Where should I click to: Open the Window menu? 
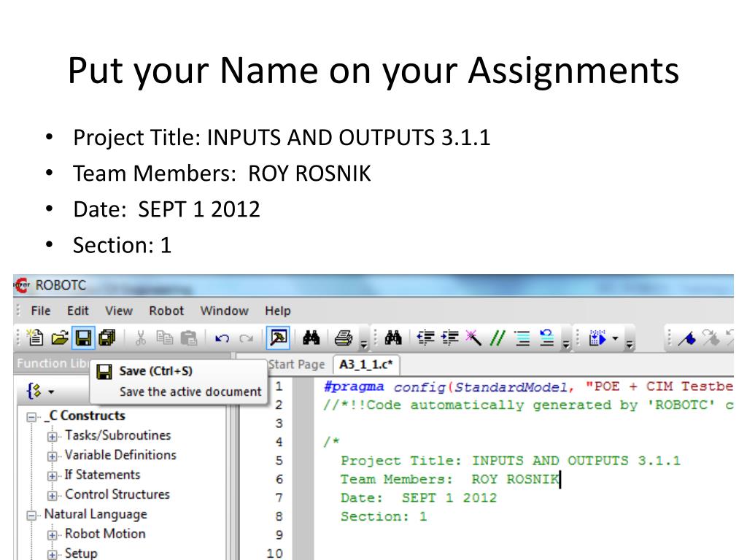pyautogui.click(x=225, y=311)
